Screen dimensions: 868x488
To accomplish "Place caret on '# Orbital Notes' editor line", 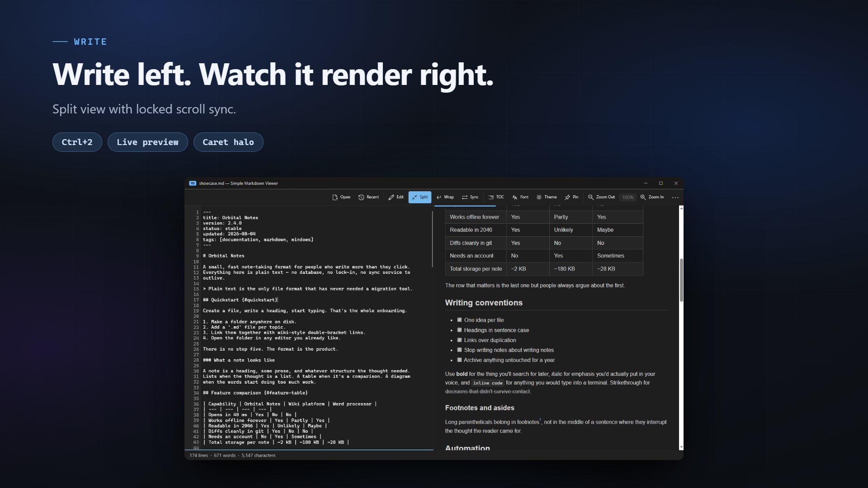I will [223, 256].
